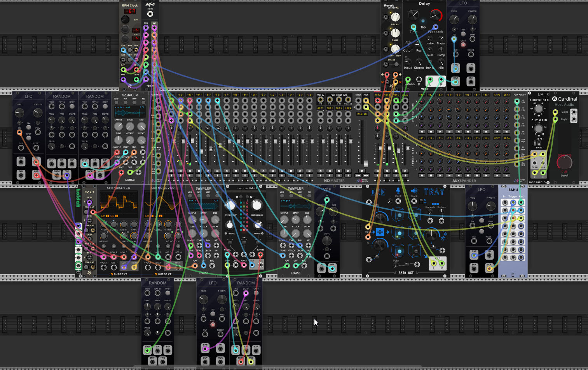Toggle the REC button on the prague Sampler

point(309,195)
